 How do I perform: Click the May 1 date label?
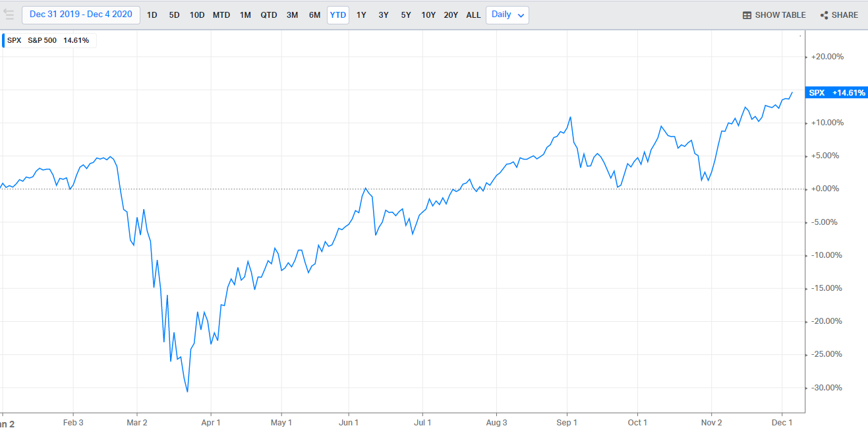point(281,422)
